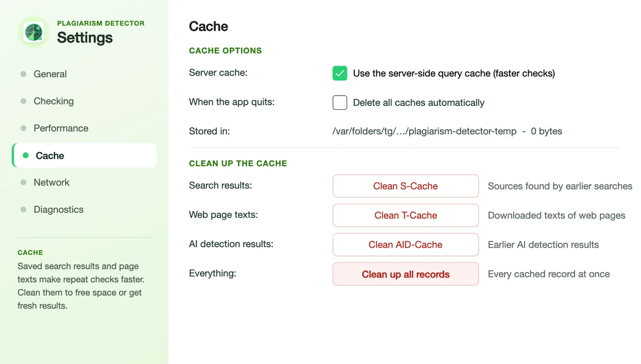Viewport: 641px width, 364px height.
Task: Click the Clean S-Cache button
Action: pos(406,186)
